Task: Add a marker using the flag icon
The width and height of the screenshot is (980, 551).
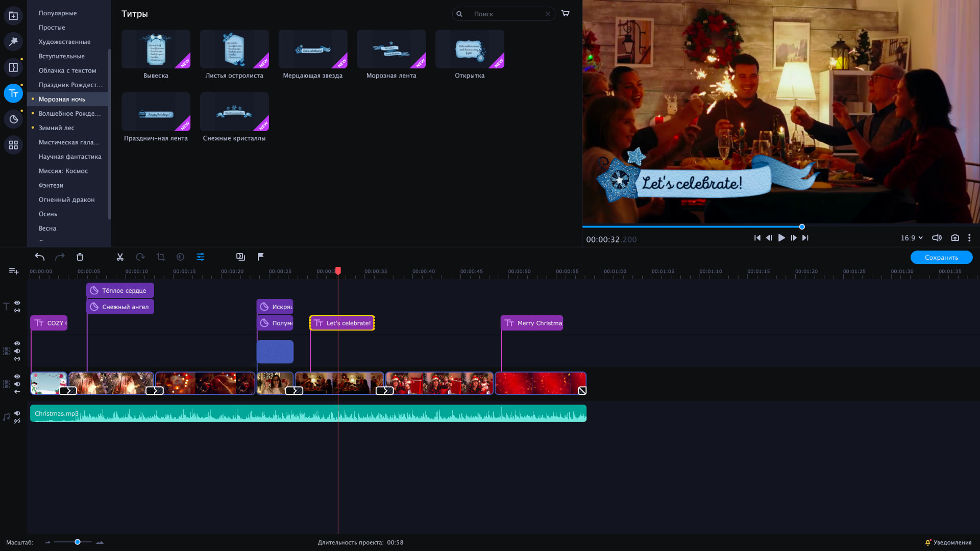Action: (x=261, y=257)
